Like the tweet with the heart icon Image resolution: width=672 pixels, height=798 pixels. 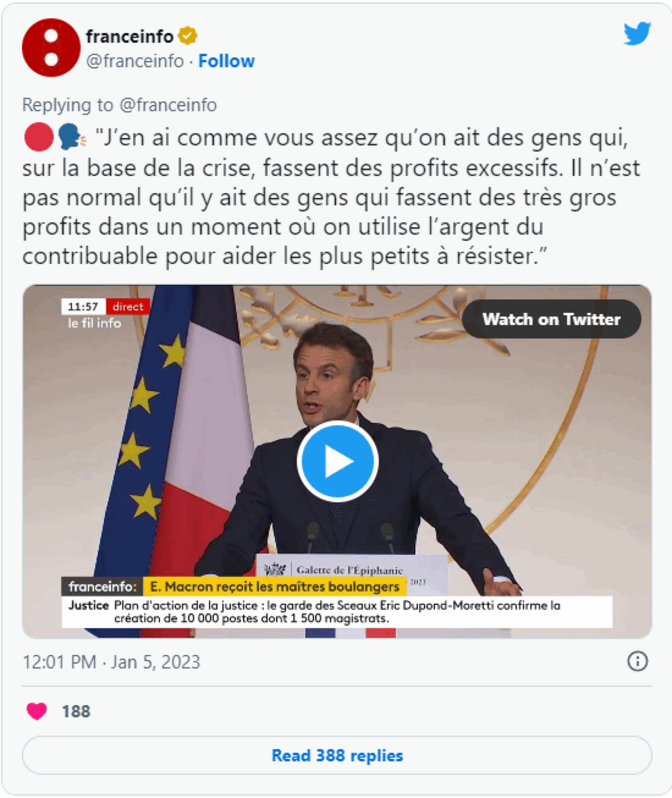(37, 711)
